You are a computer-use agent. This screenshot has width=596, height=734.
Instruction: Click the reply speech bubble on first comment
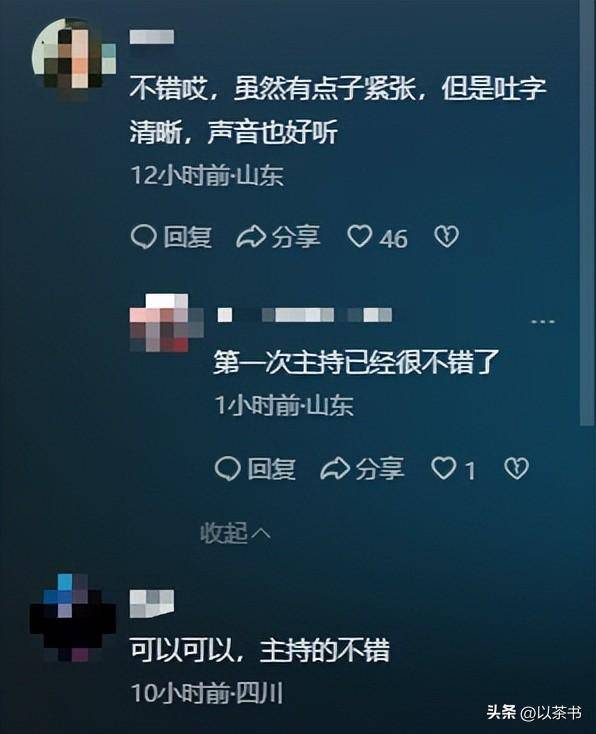point(143,236)
